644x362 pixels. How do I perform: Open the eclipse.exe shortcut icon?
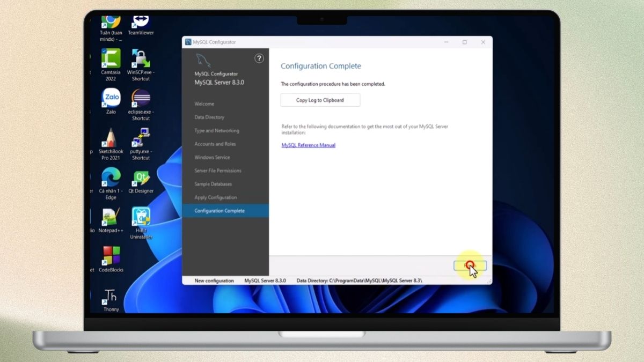[141, 98]
